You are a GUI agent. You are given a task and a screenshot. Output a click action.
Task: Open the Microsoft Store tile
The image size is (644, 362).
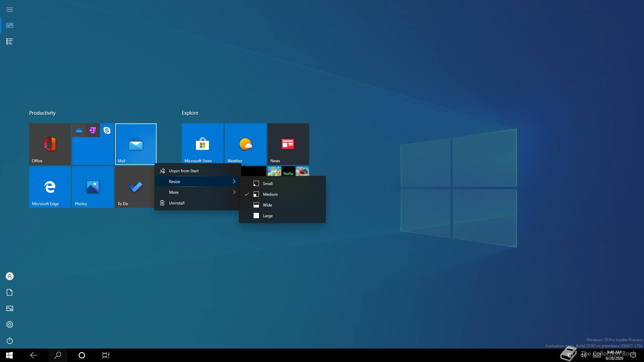[202, 143]
